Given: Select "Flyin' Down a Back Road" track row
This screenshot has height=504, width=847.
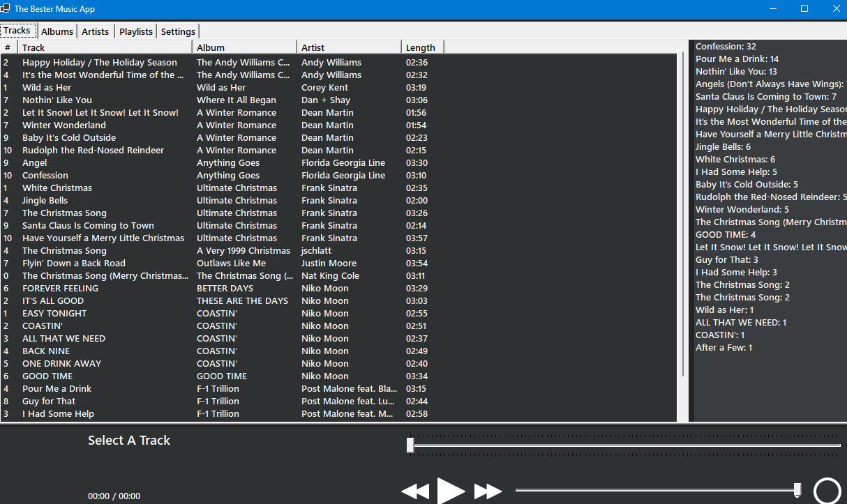Looking at the screenshot, I should coord(74,264).
